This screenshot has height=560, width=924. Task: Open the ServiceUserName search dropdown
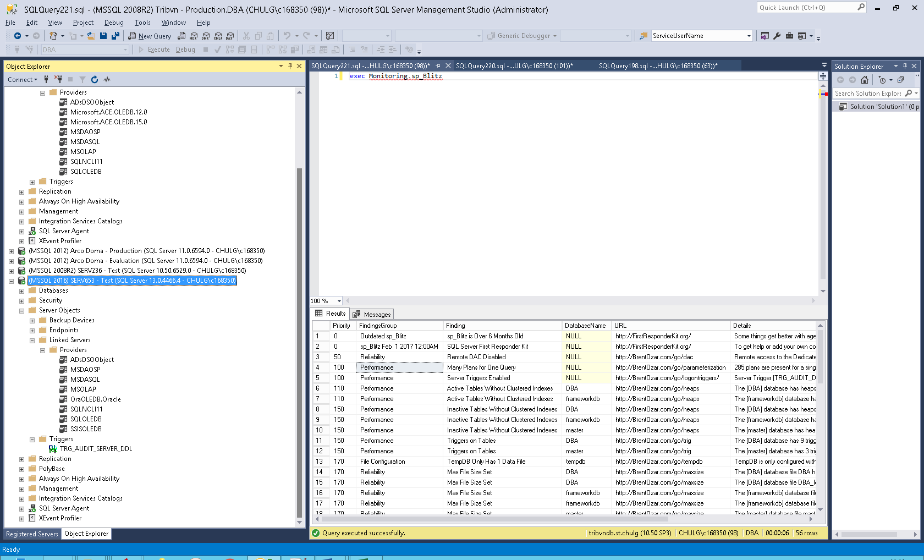(749, 36)
